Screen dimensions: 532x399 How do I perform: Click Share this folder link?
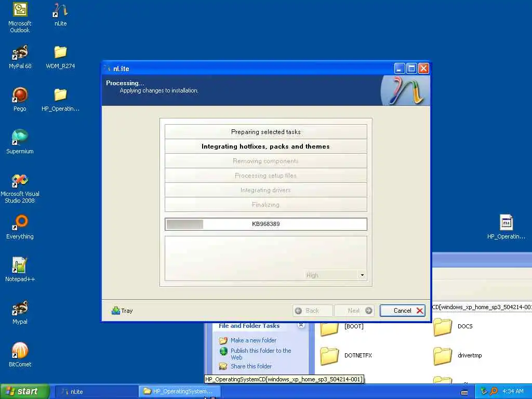click(251, 366)
